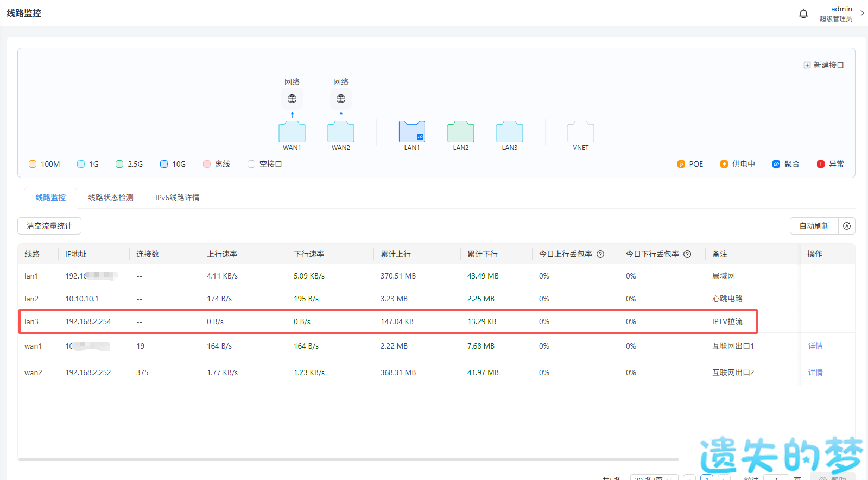
Task: Switch to the 线路状态检测 tab
Action: click(x=111, y=198)
